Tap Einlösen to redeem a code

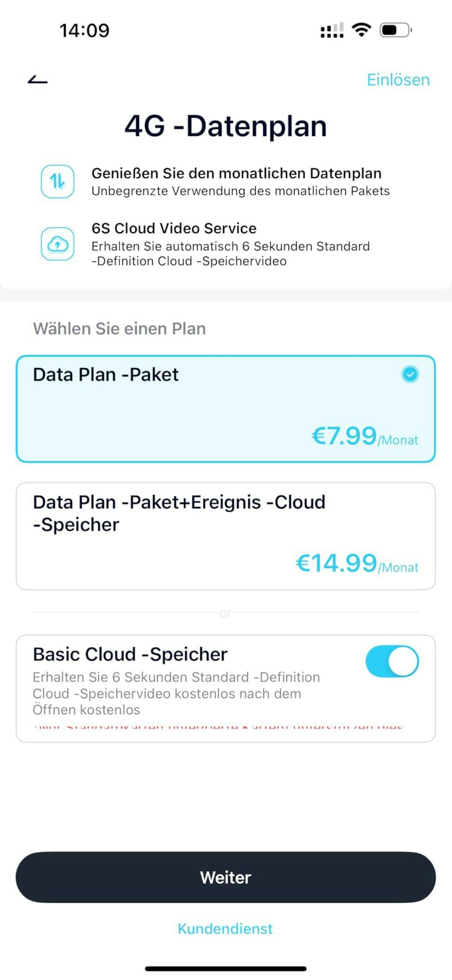[398, 80]
